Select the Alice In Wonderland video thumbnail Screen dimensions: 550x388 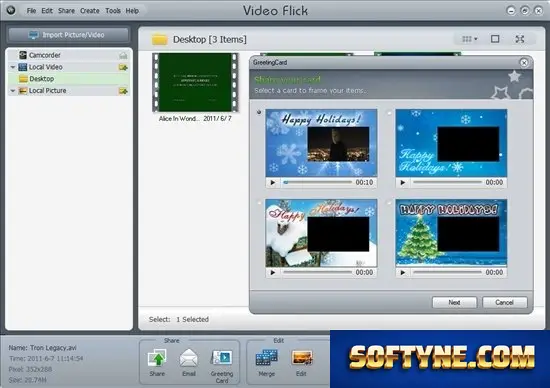[x=195, y=83]
